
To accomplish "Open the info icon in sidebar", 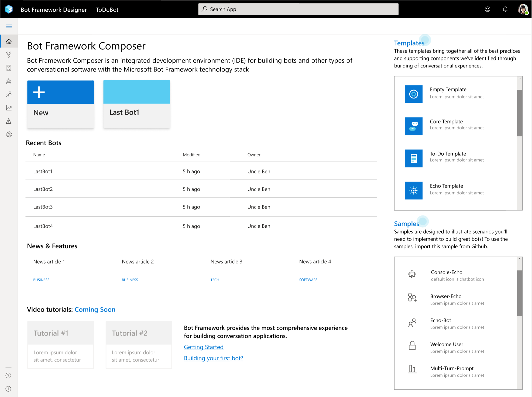I will point(8,389).
